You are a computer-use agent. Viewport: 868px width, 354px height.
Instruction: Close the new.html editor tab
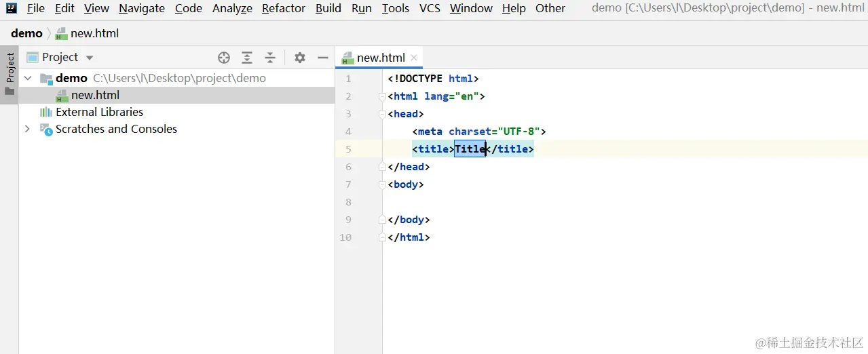click(x=414, y=58)
